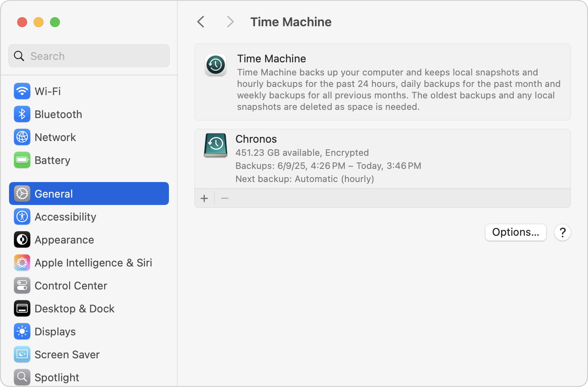Minimize window with yellow button
This screenshot has width=588, height=387.
pos(39,22)
